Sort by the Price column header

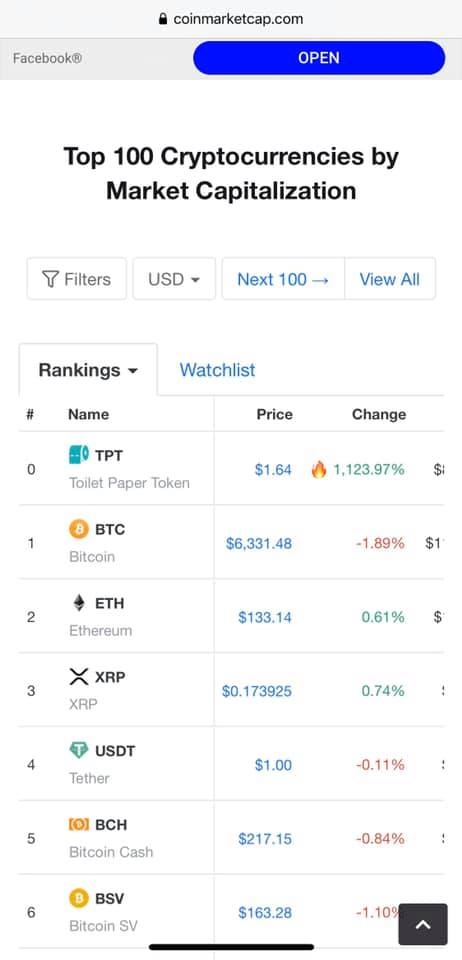[x=274, y=414]
